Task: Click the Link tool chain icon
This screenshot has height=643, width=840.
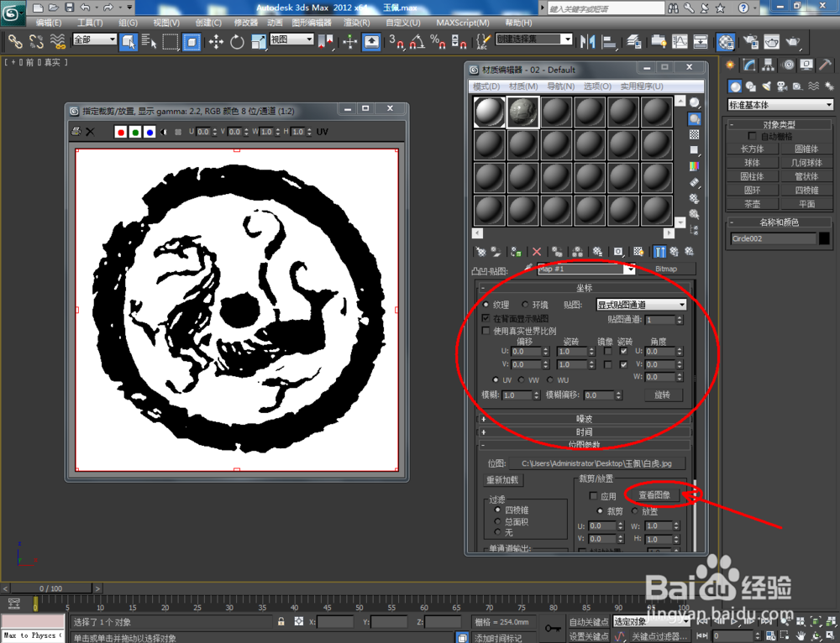Action: pyautogui.click(x=14, y=41)
